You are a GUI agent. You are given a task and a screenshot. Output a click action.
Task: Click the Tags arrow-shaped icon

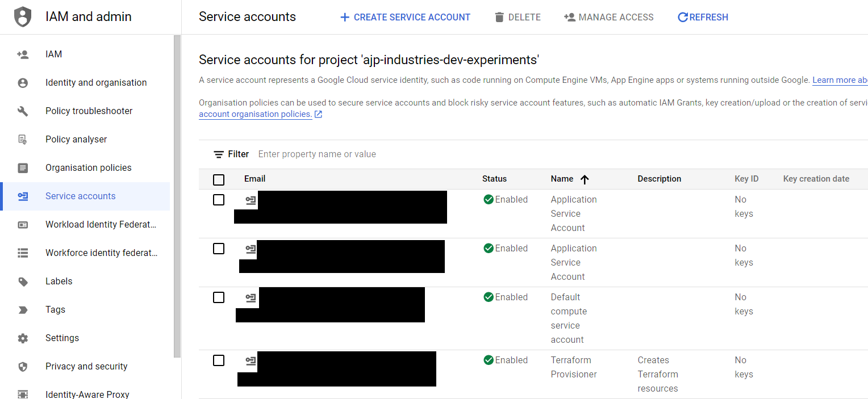coord(23,310)
